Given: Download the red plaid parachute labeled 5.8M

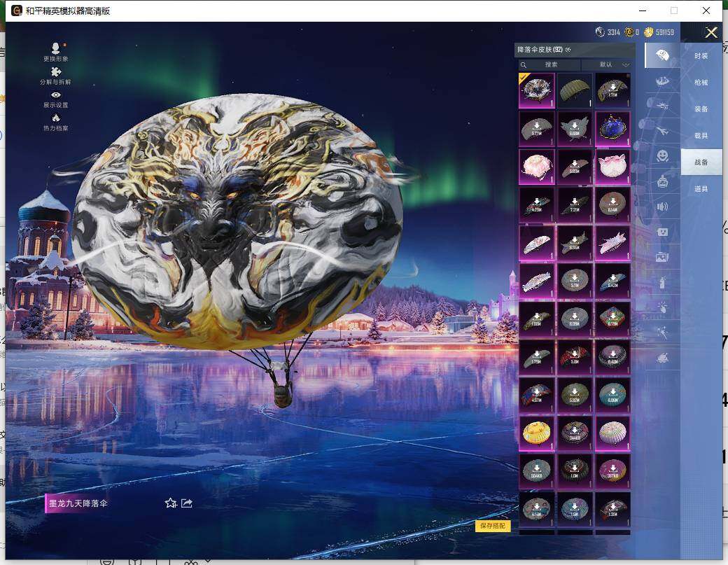Looking at the screenshot, I should (575, 357).
